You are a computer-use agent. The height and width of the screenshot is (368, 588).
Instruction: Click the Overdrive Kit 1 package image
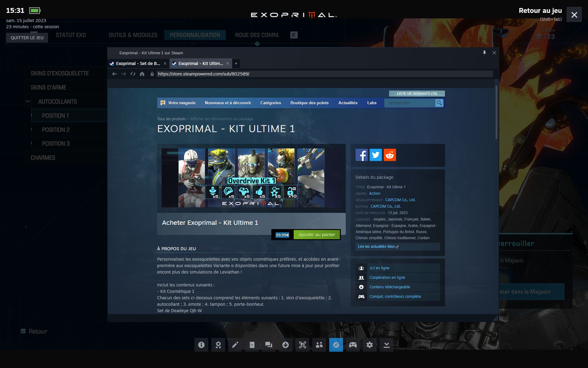pos(251,178)
